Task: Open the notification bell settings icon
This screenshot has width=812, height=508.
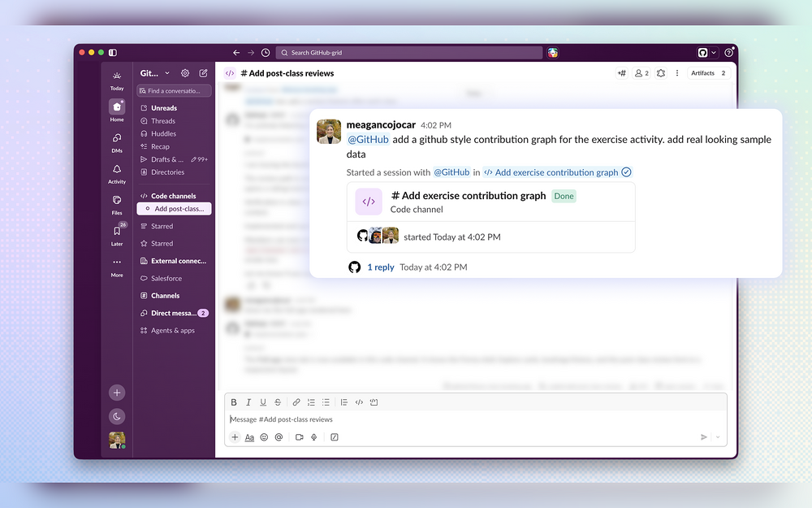Action: [661, 73]
